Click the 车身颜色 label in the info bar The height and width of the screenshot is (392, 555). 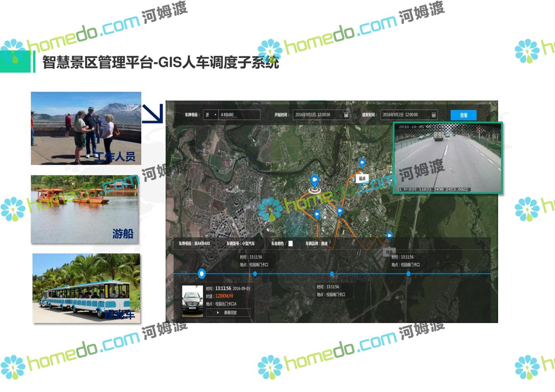pos(278,243)
